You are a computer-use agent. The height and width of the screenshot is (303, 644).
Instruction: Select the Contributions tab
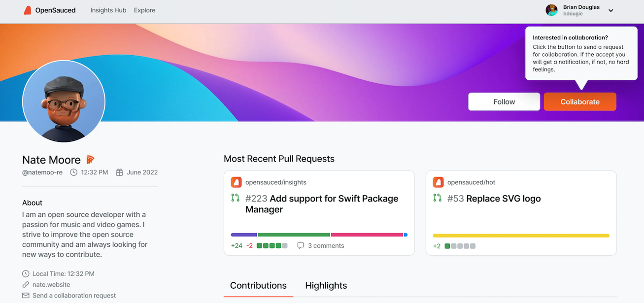258,285
